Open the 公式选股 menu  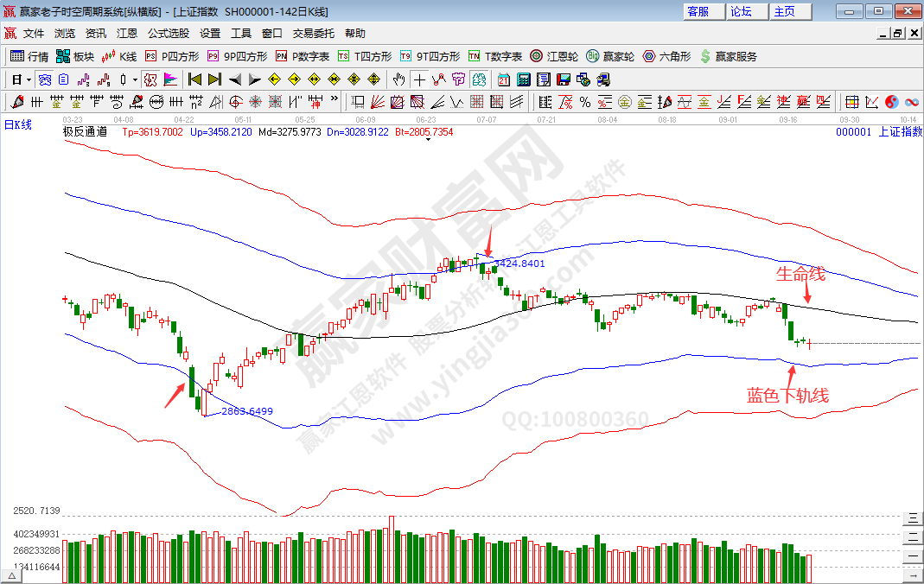click(x=168, y=34)
